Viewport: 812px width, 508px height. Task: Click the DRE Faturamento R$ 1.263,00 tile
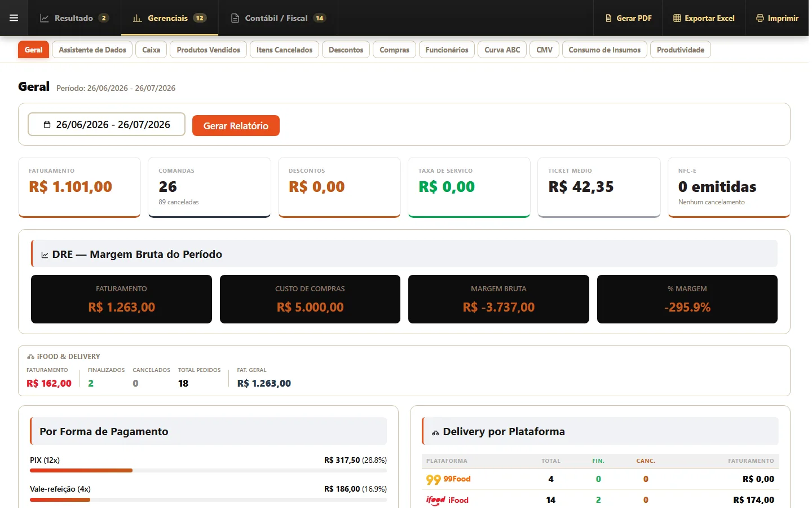pos(121,299)
